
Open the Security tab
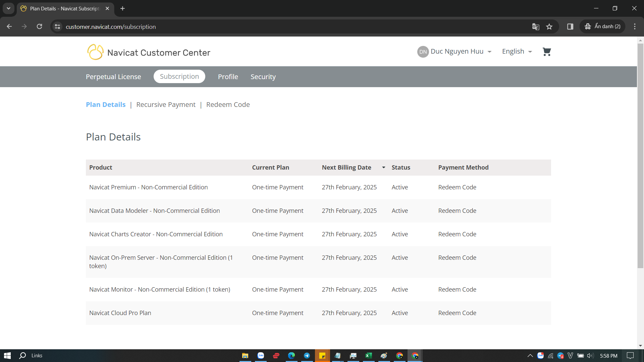click(263, 77)
